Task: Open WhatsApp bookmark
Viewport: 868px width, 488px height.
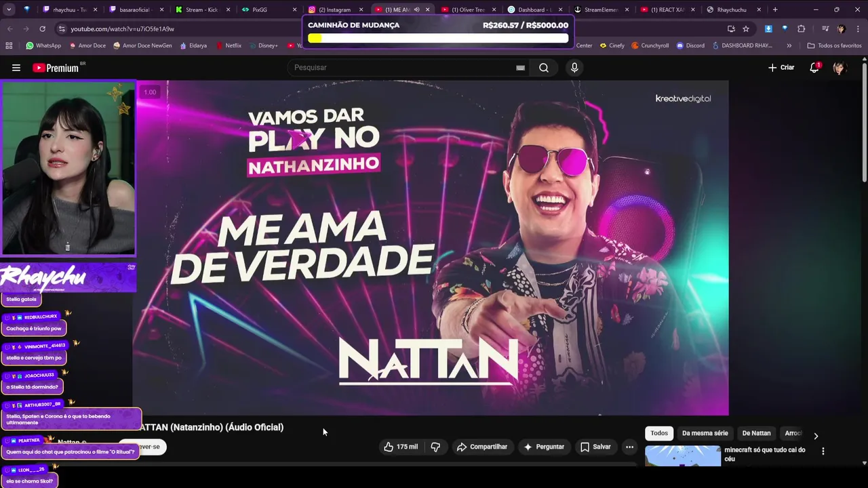Action: 43,45
